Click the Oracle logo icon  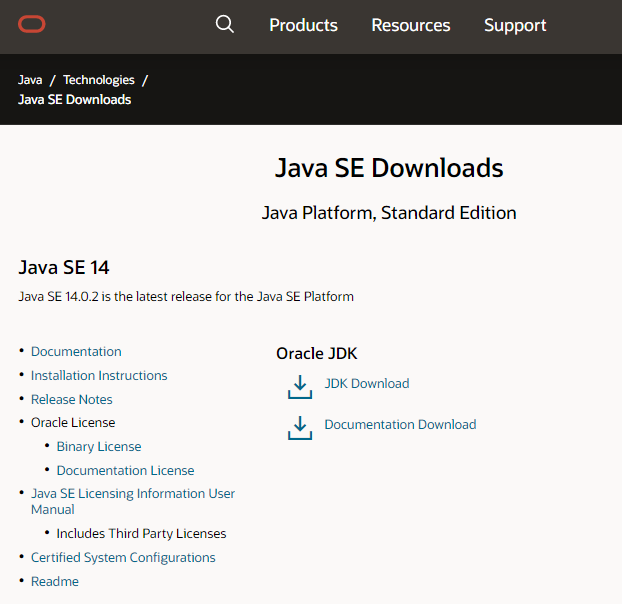pyautogui.click(x=32, y=24)
